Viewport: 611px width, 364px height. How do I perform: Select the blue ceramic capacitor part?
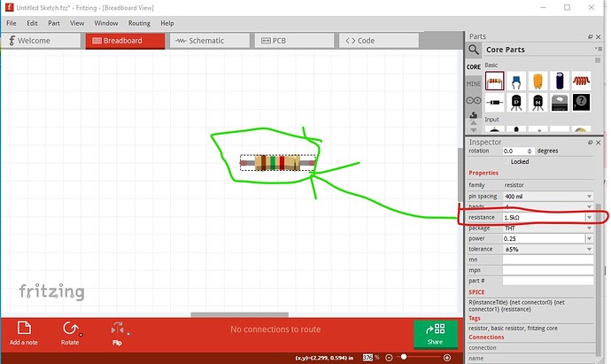click(516, 81)
